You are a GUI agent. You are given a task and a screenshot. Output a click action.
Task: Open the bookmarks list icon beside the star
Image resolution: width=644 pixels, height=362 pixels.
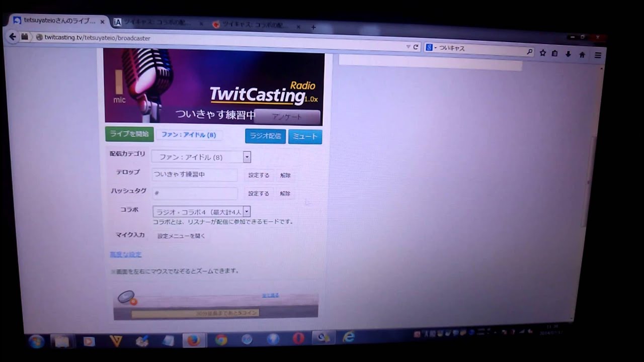tap(555, 53)
